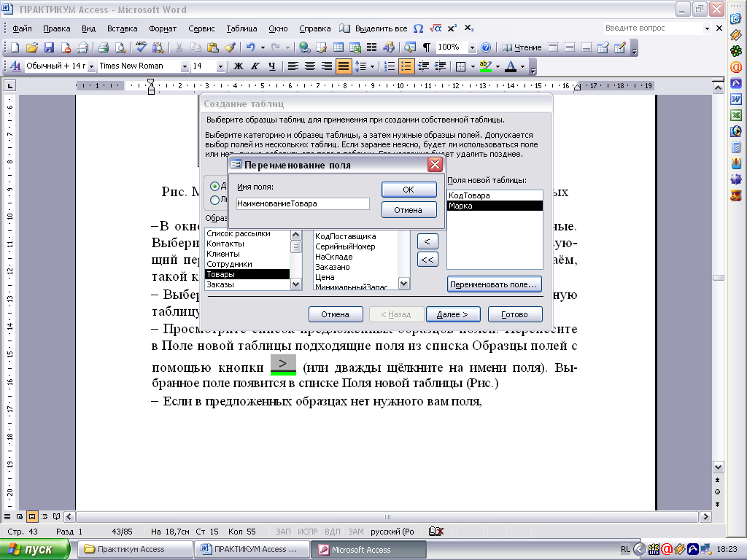Open the Таблица menu

point(241,28)
